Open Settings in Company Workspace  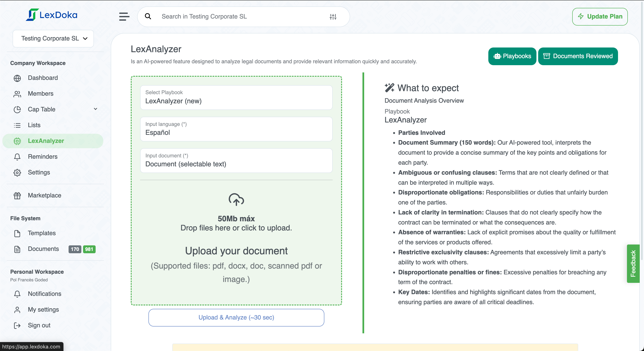pyautogui.click(x=53, y=173)
